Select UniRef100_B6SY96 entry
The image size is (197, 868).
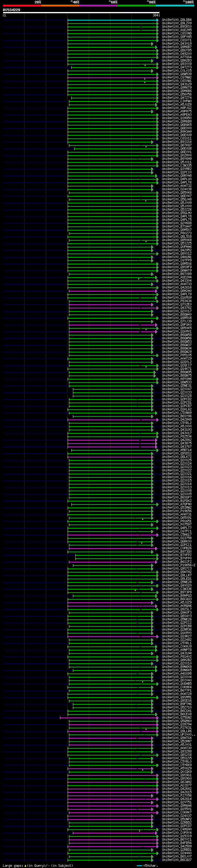[x=176, y=416]
